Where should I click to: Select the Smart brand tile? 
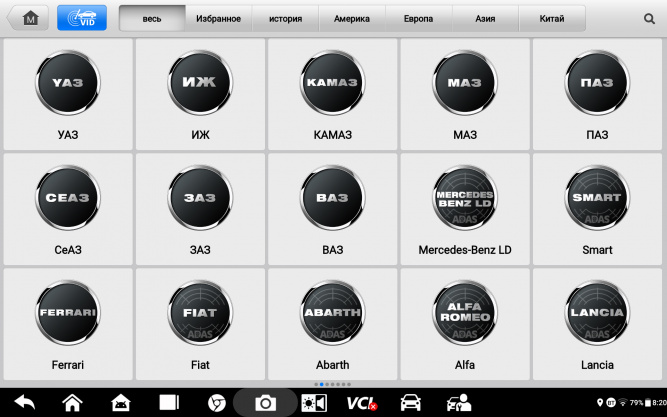[x=597, y=209]
